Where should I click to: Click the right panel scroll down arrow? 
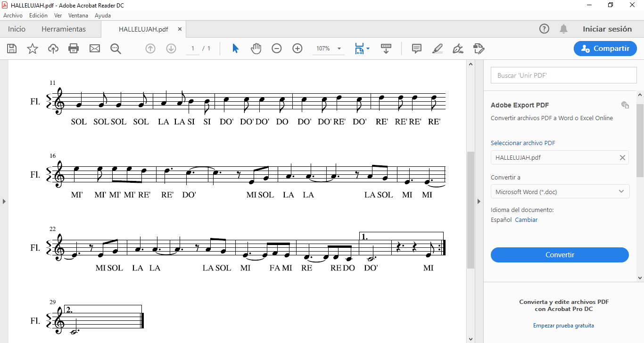click(x=640, y=278)
